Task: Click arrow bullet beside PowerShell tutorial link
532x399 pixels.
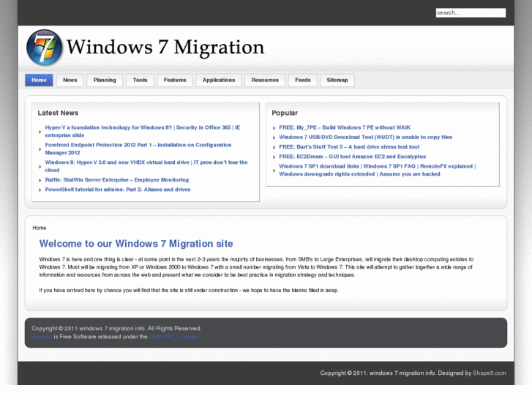Action: pyautogui.click(x=40, y=190)
